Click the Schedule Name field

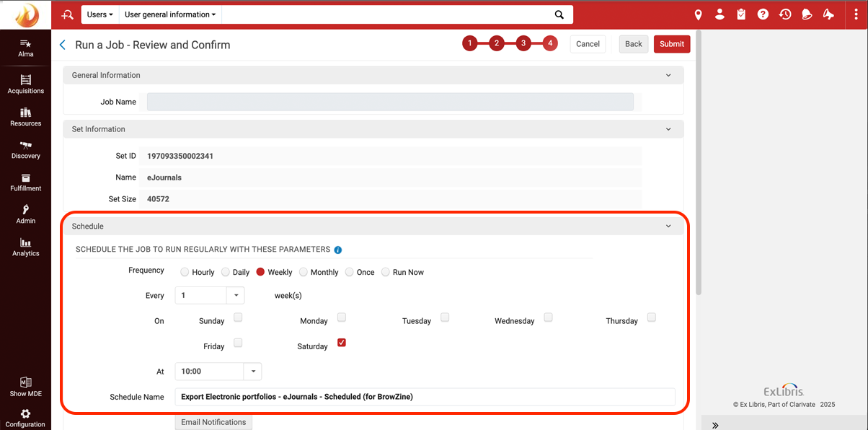[425, 397]
